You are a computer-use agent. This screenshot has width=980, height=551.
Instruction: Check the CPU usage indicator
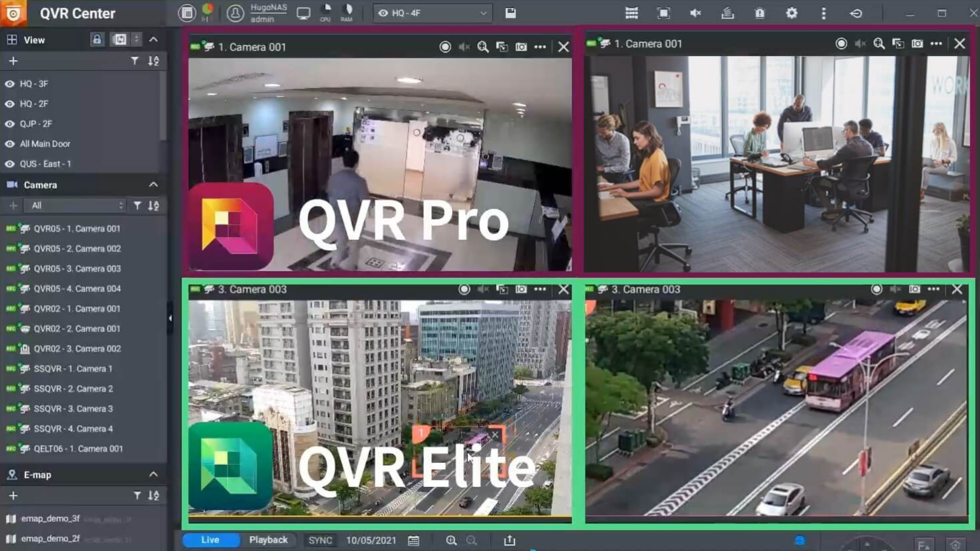(326, 13)
